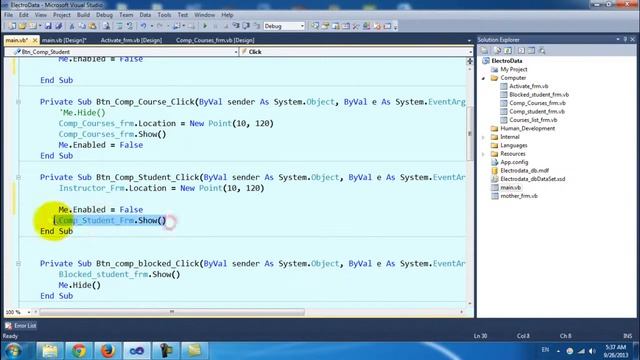Click the Refresh icon in Solution Explorer toolbar
Screen dimensions: 640x360
[x=508, y=51]
